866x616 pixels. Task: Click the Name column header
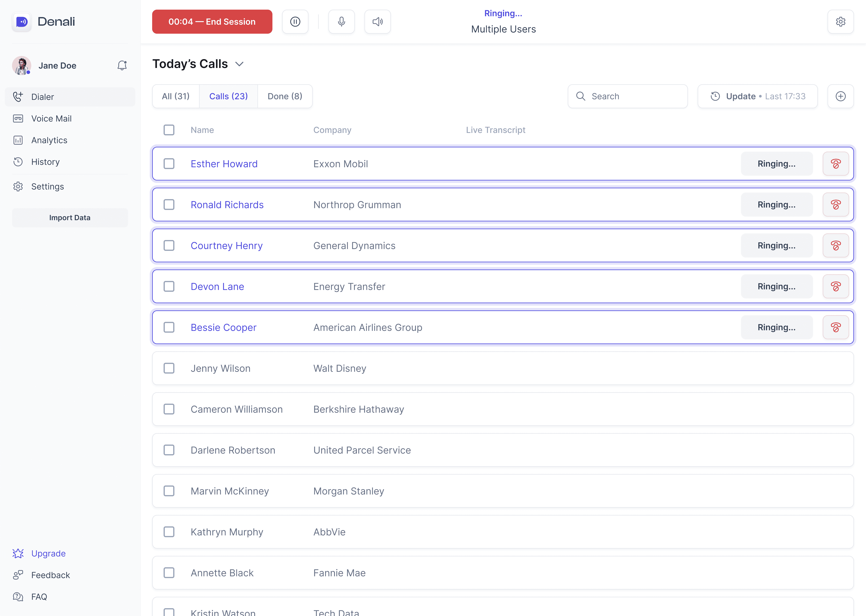point(202,130)
